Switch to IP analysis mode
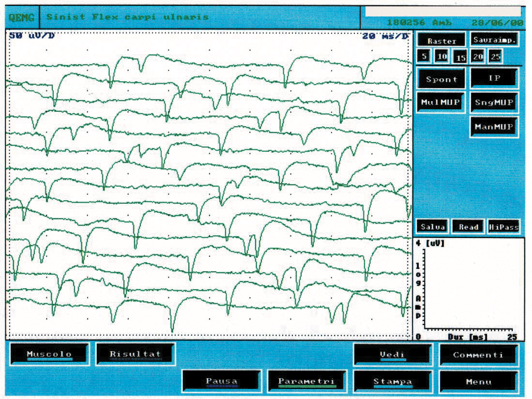 494,78
